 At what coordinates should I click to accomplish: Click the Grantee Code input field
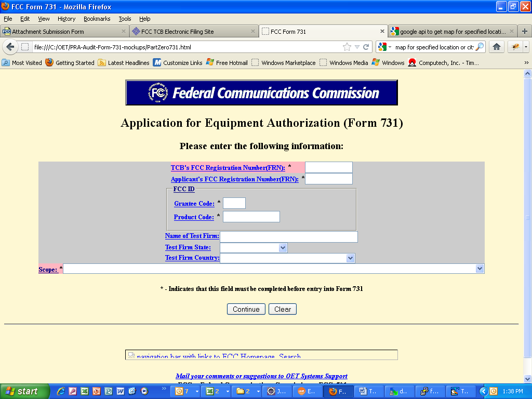(234, 203)
